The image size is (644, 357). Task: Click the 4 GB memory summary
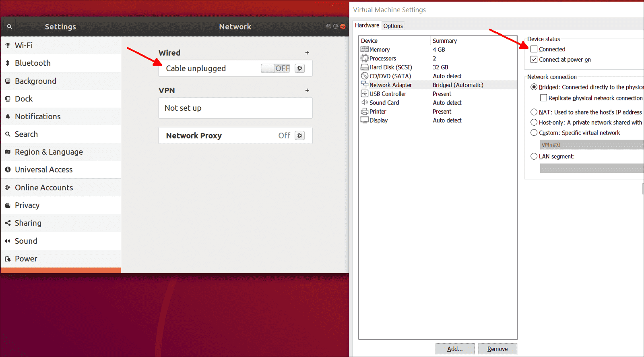click(439, 50)
